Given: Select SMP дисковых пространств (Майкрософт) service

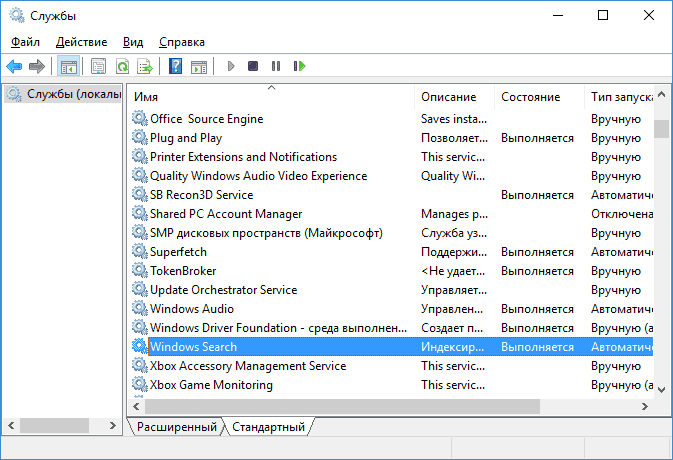Looking at the screenshot, I should pos(266,233).
